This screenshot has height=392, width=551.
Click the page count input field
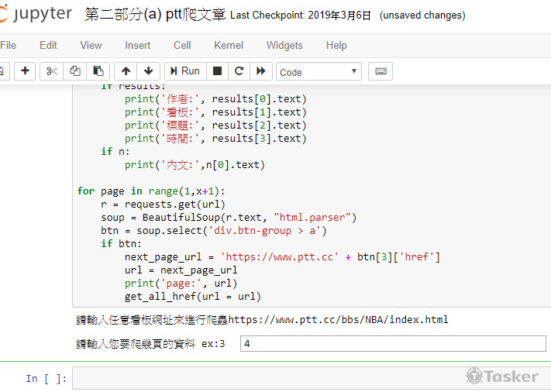[392, 343]
